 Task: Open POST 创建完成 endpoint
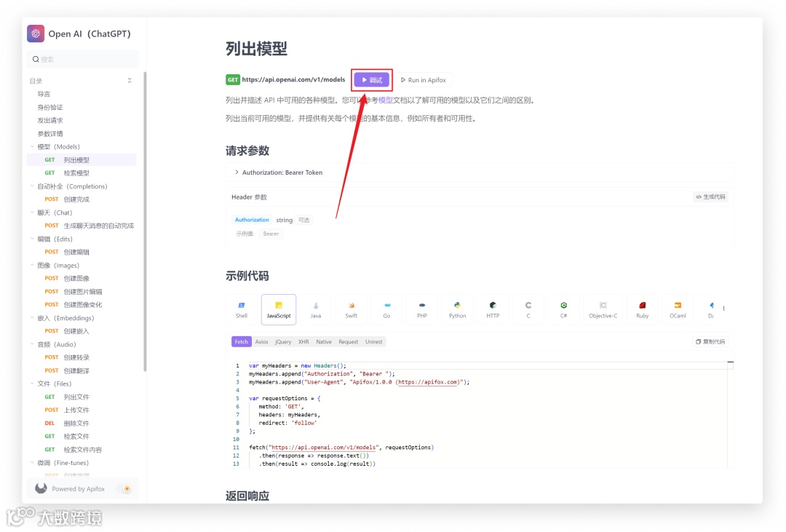tap(82, 199)
